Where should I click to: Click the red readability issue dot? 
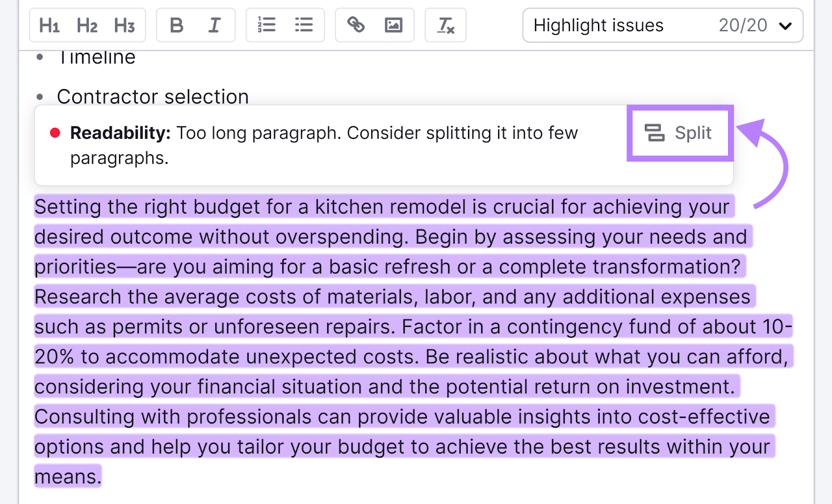click(55, 133)
